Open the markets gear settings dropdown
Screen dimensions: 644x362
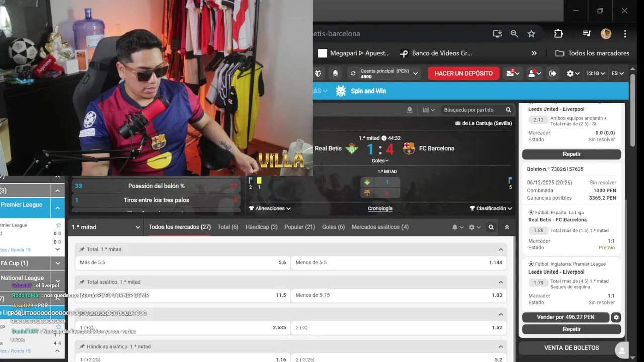coord(474,227)
